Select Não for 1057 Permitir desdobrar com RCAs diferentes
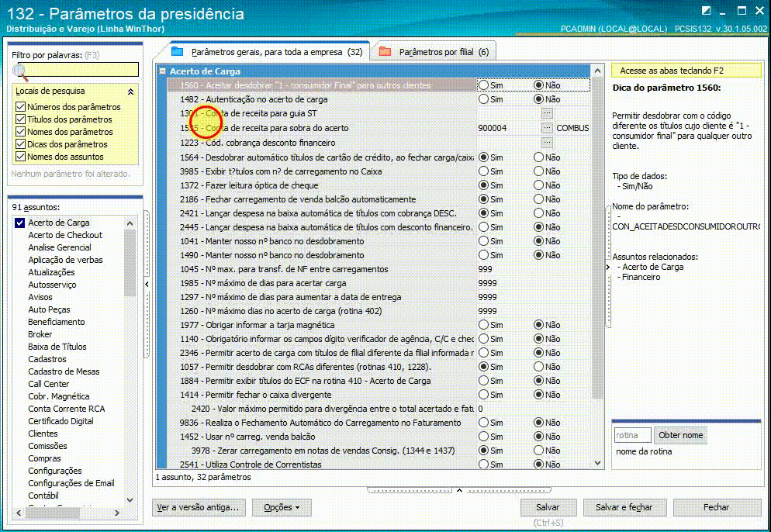 [x=539, y=367]
